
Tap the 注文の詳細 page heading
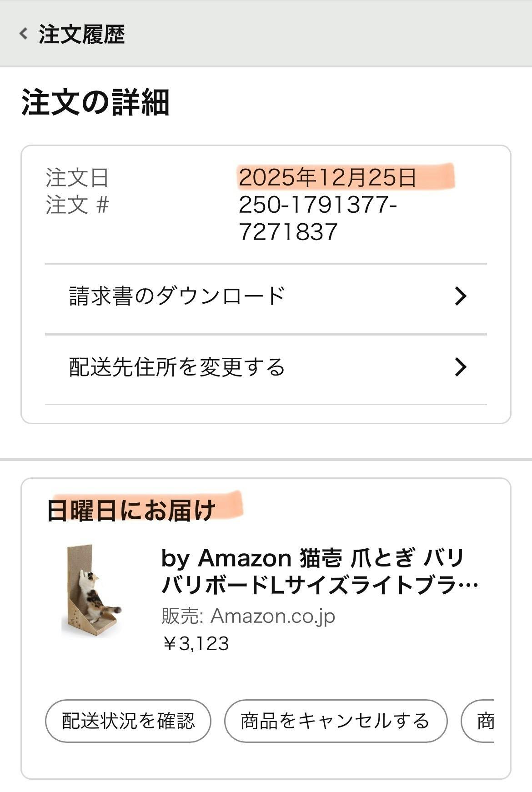[x=95, y=103]
